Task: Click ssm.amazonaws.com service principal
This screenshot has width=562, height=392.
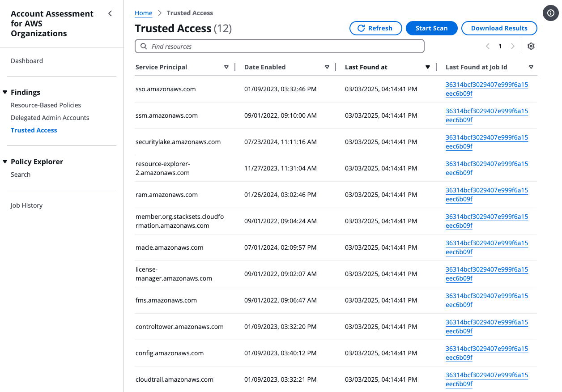Action: click(x=166, y=115)
